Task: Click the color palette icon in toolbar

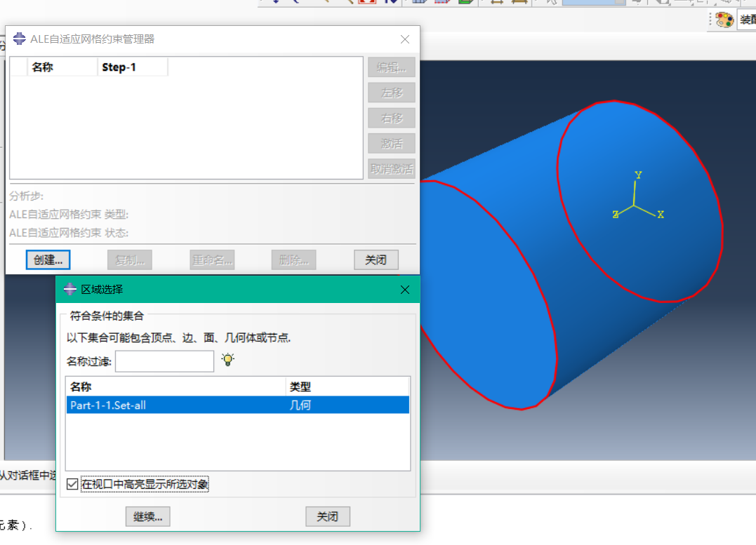Action: tap(724, 20)
